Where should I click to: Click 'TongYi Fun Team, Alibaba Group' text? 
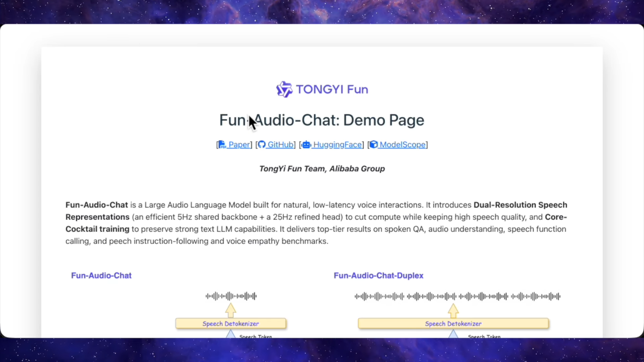(322, 169)
